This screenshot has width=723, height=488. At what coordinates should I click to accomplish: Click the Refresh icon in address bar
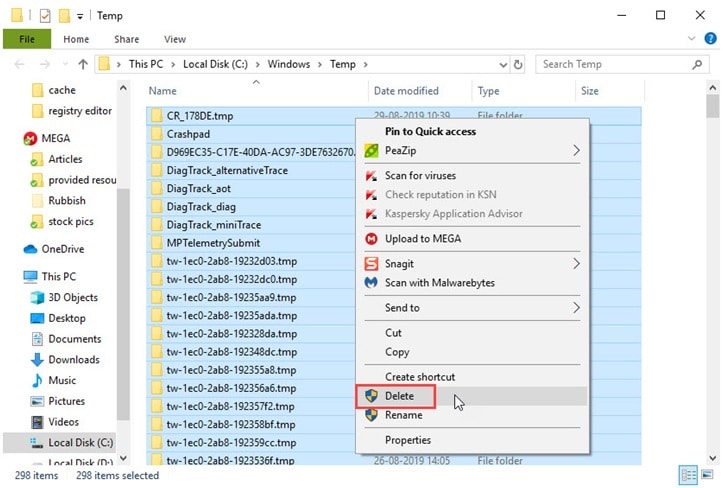point(518,65)
